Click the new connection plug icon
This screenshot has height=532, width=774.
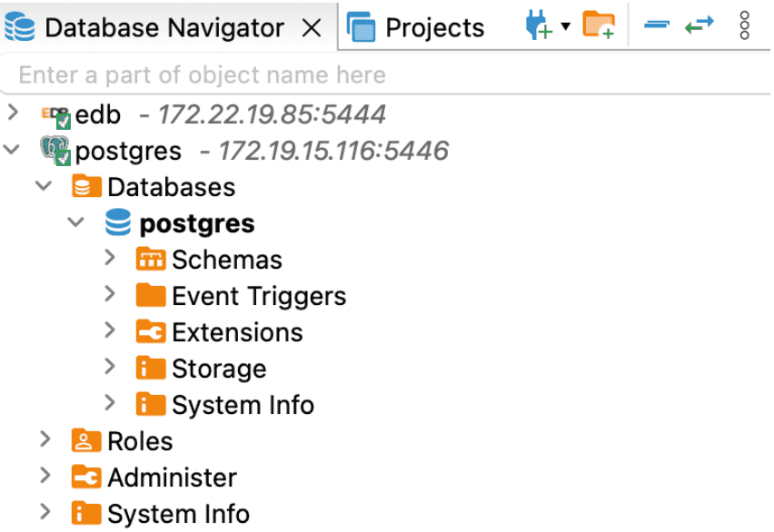pyautogui.click(x=538, y=25)
